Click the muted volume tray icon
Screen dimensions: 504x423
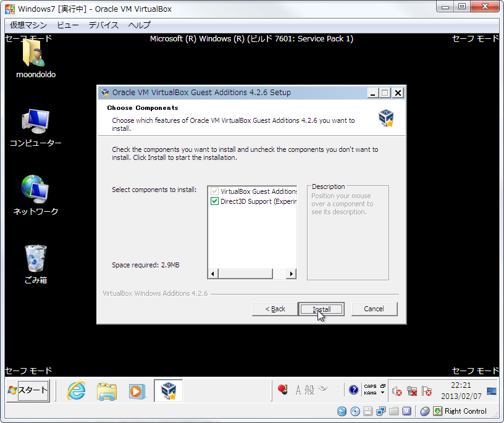[x=397, y=392]
